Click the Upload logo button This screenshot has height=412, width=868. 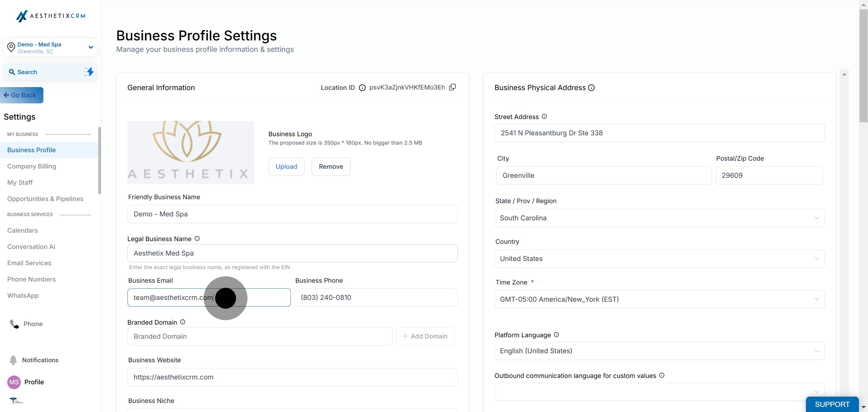pos(286,166)
